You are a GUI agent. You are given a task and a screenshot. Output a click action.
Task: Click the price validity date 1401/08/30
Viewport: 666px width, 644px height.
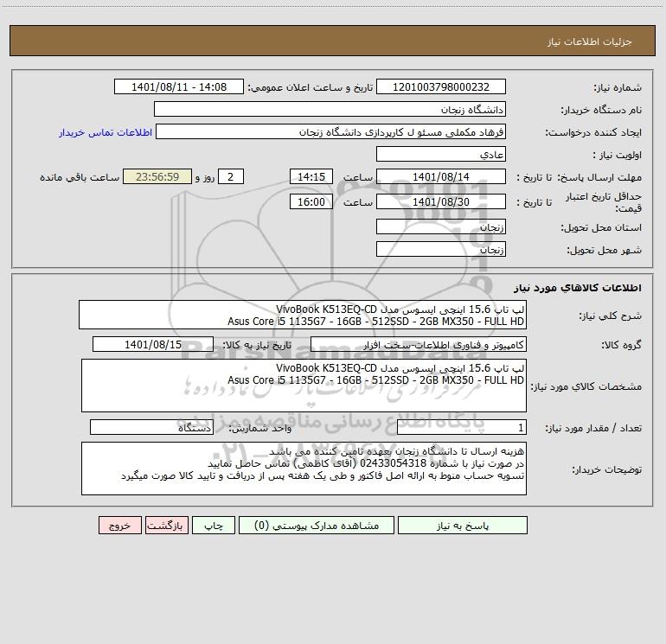click(x=441, y=201)
